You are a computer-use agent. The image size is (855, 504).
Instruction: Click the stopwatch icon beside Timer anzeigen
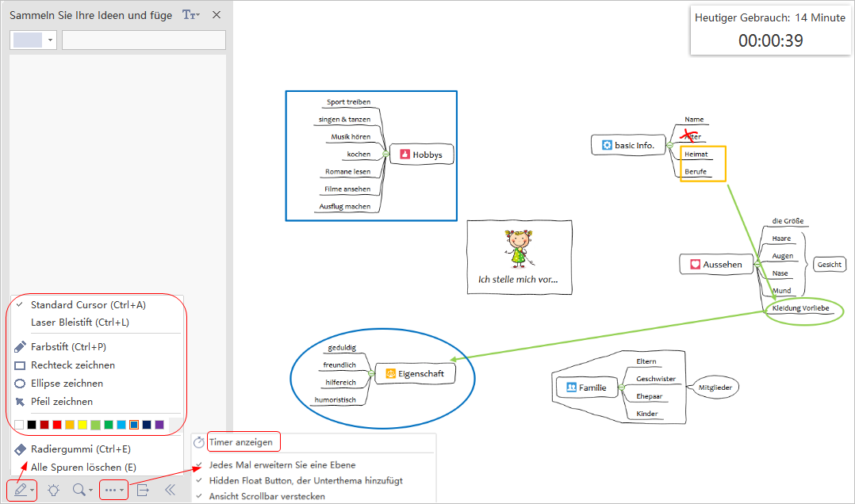click(x=199, y=442)
